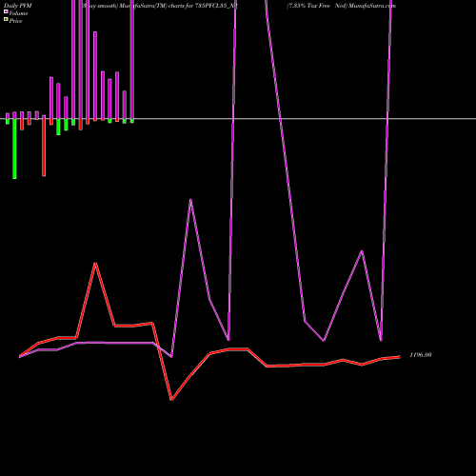Click the magenta Volume legend swatch

click(x=6, y=11)
